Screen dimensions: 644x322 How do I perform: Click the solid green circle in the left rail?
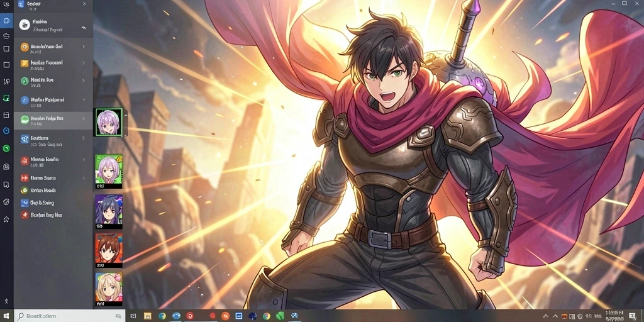tap(6, 148)
